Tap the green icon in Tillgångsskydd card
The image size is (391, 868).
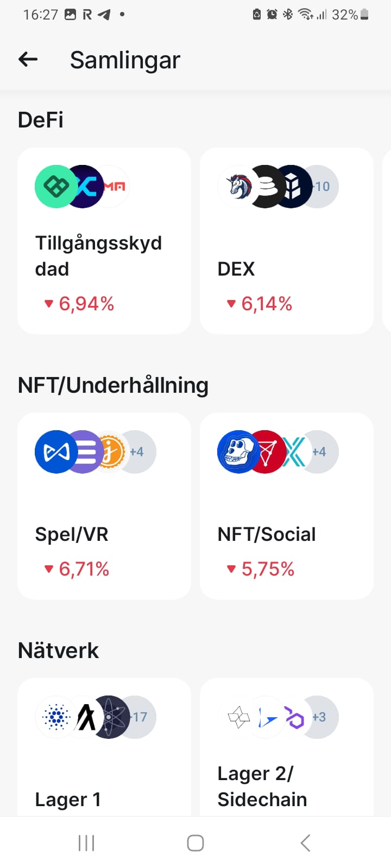click(55, 187)
